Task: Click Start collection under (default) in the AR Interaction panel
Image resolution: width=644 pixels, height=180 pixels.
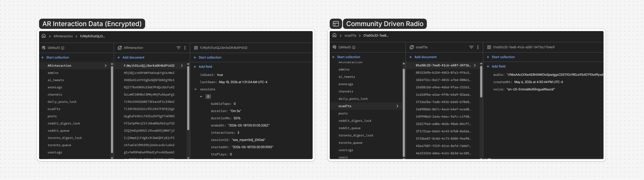Action: [x=55, y=57]
